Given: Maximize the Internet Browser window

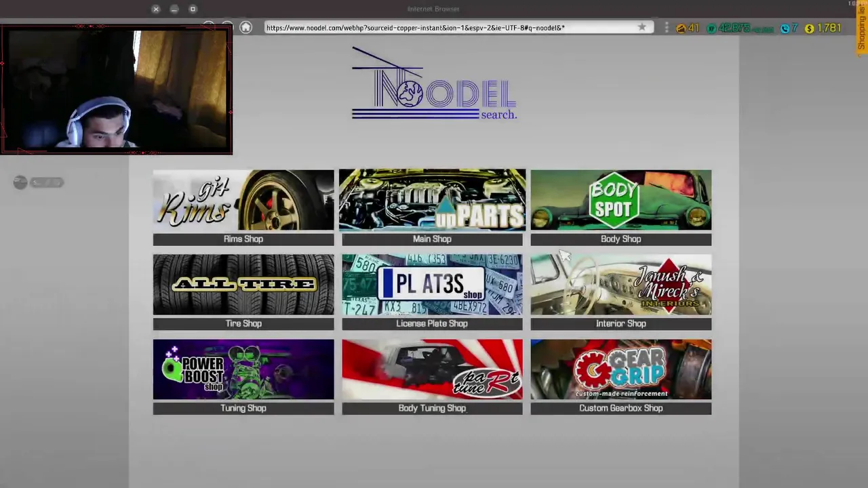Looking at the screenshot, I should 193,9.
